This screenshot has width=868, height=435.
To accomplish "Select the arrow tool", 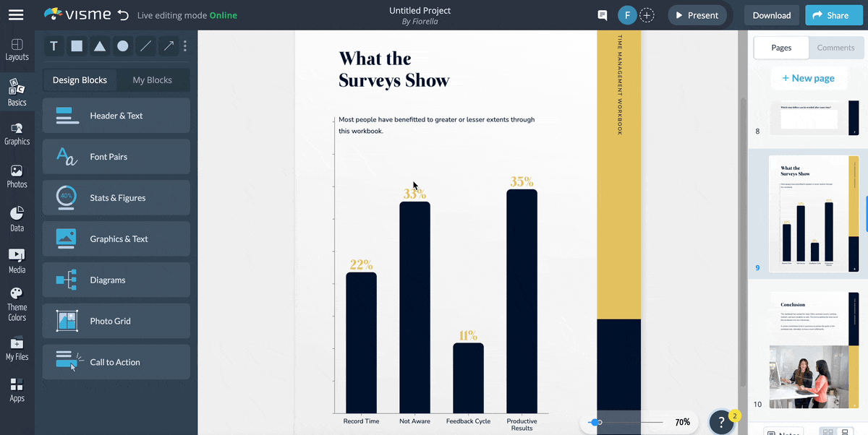I will (167, 46).
